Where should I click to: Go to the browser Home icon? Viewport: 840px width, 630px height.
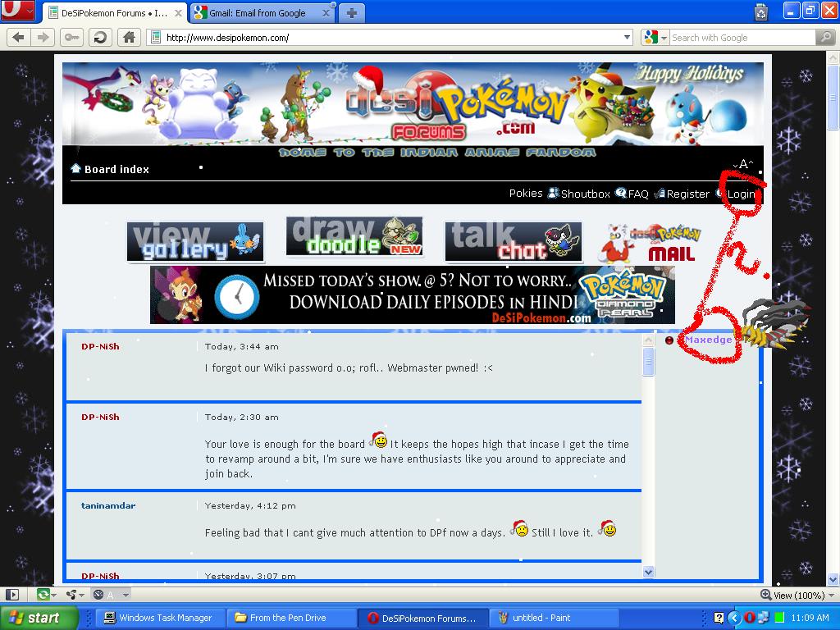click(x=128, y=37)
